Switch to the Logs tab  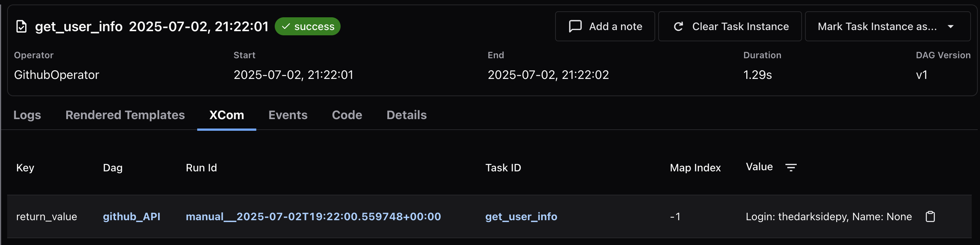(x=27, y=115)
